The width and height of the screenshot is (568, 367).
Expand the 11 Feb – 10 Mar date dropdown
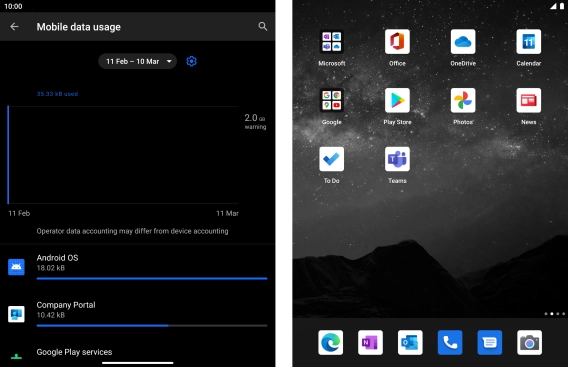pyautogui.click(x=138, y=61)
